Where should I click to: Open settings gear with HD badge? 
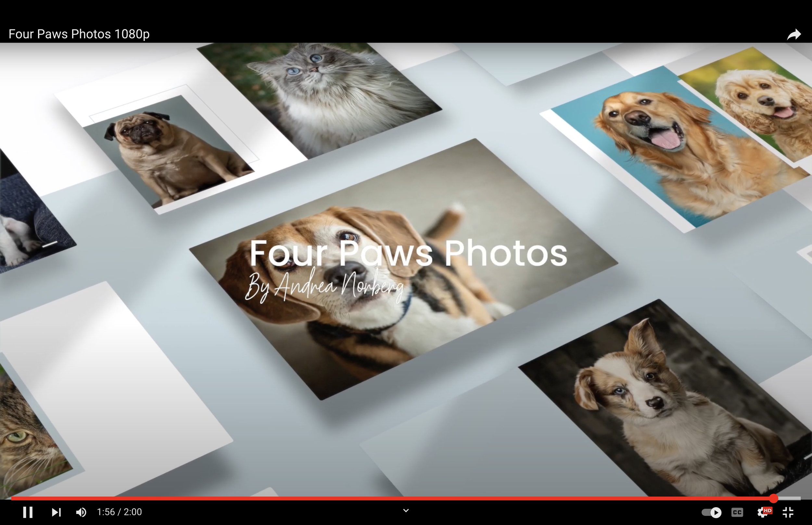point(764,512)
